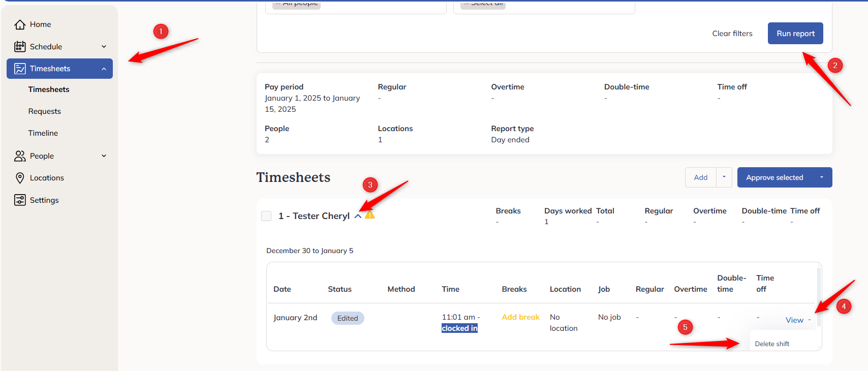Image resolution: width=868 pixels, height=371 pixels.
Task: Click the Add break link
Action: [520, 317]
